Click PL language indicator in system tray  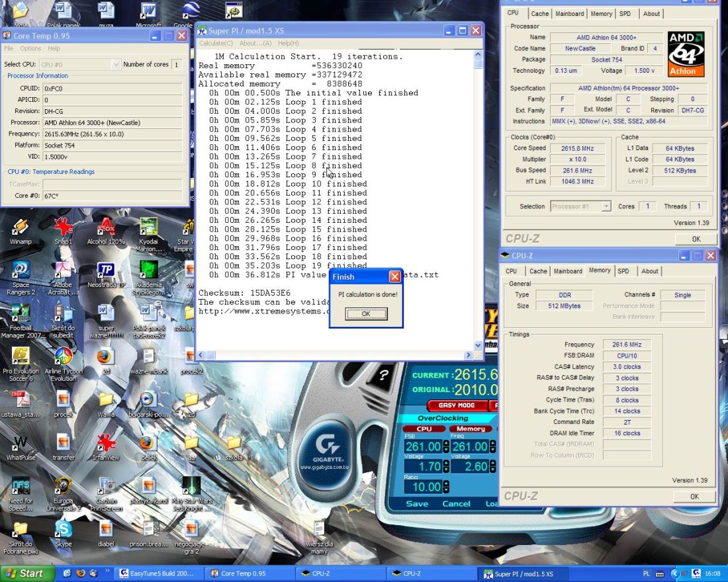(647, 573)
